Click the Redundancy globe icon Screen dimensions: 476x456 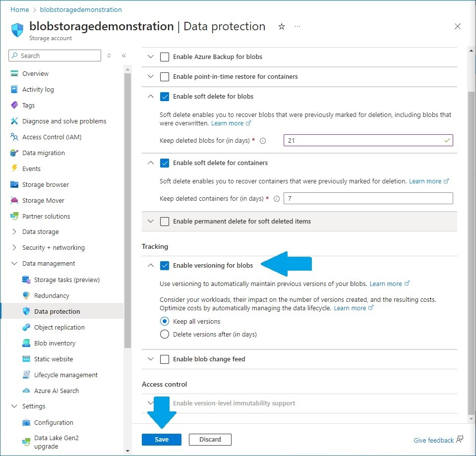[x=26, y=295]
